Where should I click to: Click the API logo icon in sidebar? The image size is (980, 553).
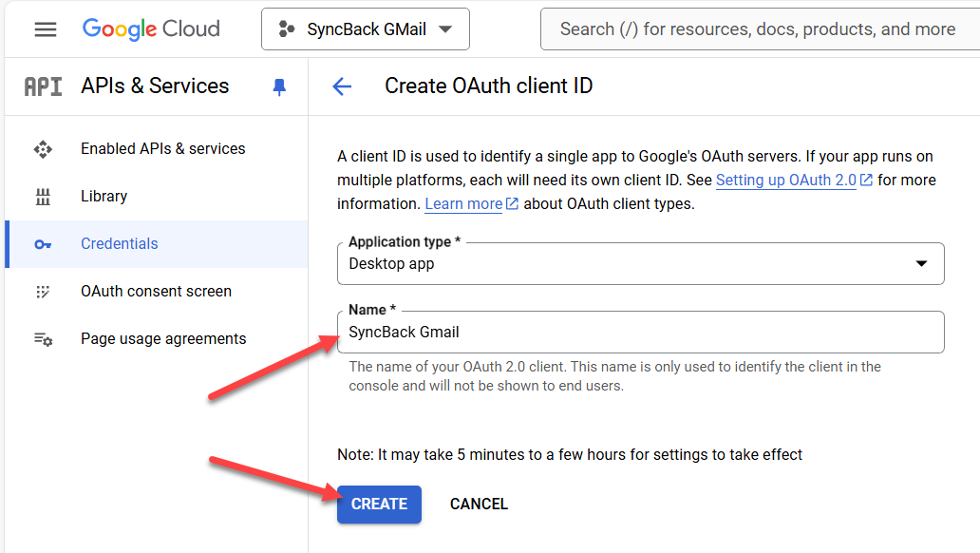[43, 86]
